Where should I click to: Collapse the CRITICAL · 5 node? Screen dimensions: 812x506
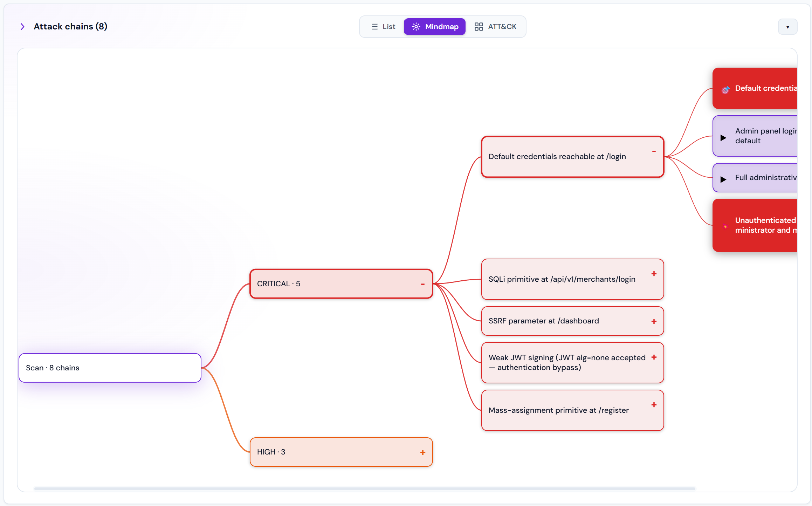tap(423, 284)
